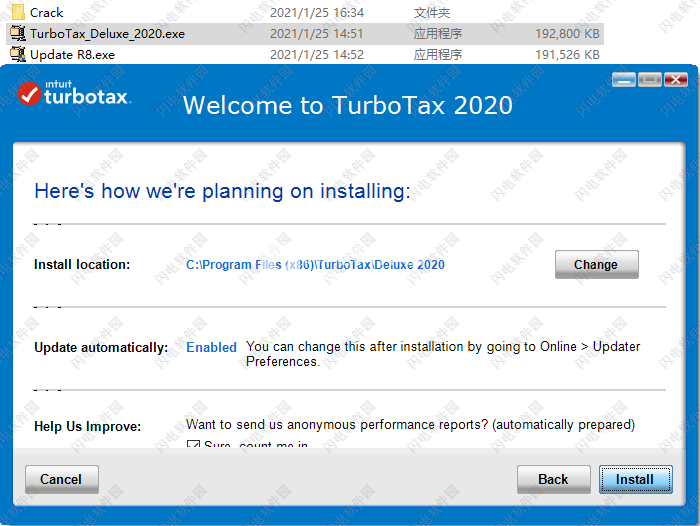Viewport: 700px width, 526px height.
Task: Click the Enabled automatic update link
Action: pyautogui.click(x=211, y=347)
